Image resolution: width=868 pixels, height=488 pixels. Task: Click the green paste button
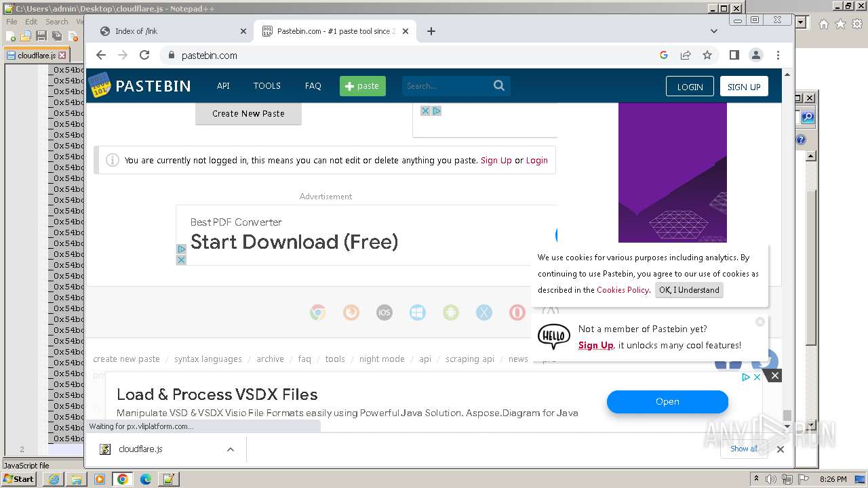pos(363,86)
